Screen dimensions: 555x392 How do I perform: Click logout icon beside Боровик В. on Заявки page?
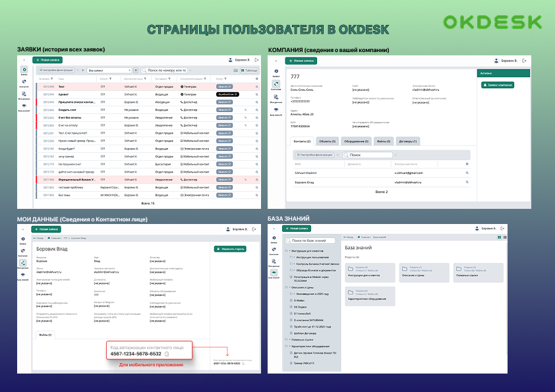[x=256, y=60]
